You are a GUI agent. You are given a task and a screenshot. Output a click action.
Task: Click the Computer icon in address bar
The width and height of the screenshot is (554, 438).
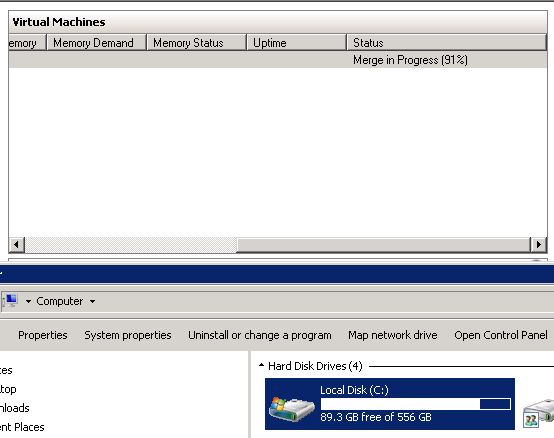pos(10,301)
